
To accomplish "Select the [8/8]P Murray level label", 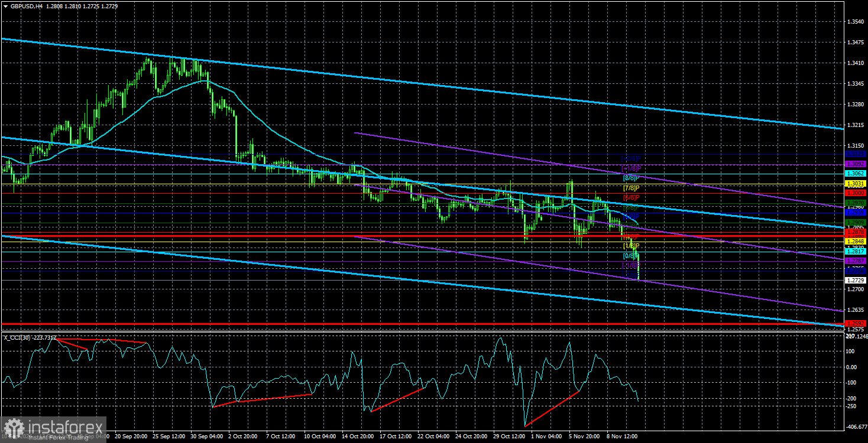I will point(632,177).
